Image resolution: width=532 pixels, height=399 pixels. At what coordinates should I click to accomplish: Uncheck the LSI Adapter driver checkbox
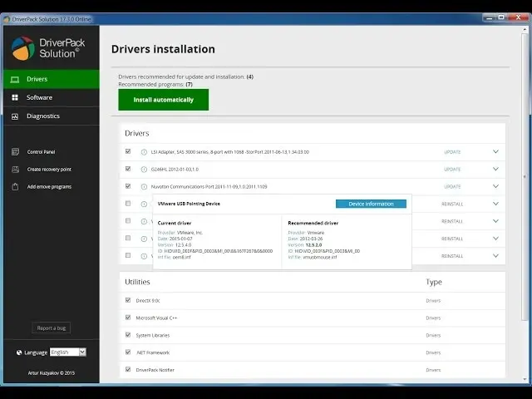pos(127,151)
